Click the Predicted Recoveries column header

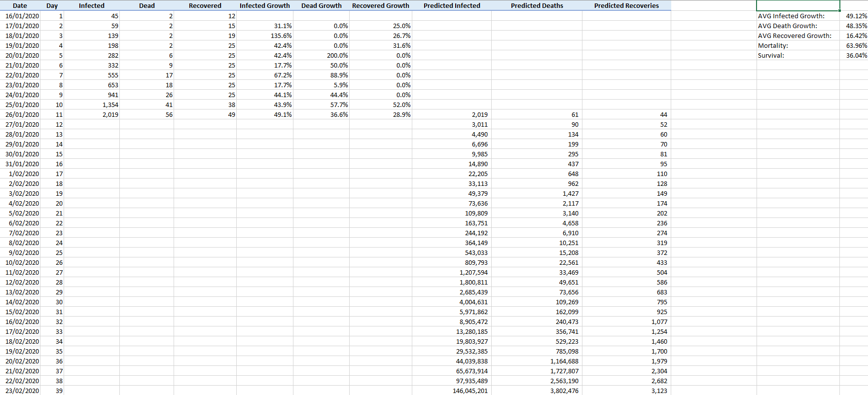coord(626,5)
